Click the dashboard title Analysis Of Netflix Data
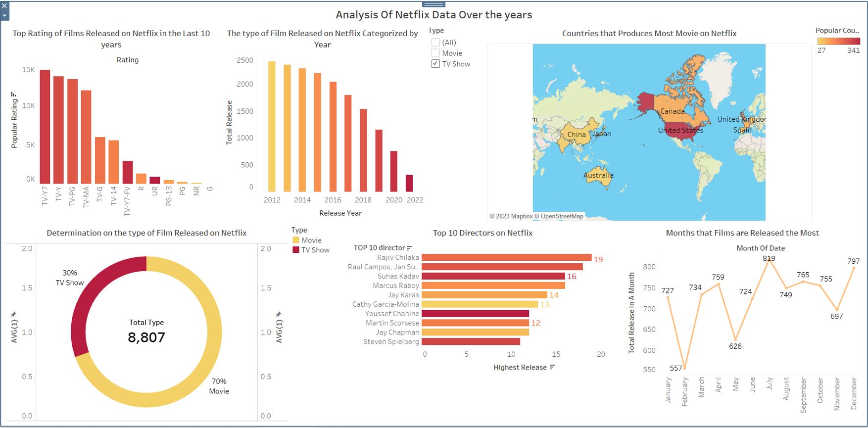This screenshot has height=428, width=868. [x=434, y=15]
